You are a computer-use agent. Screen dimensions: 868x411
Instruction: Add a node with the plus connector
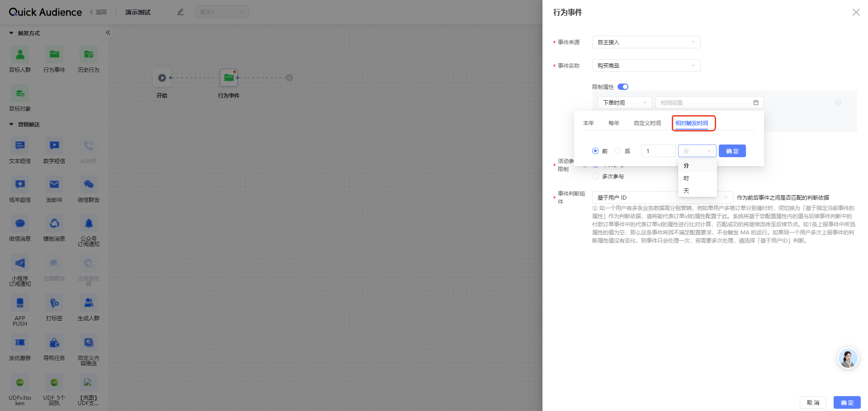pos(289,78)
